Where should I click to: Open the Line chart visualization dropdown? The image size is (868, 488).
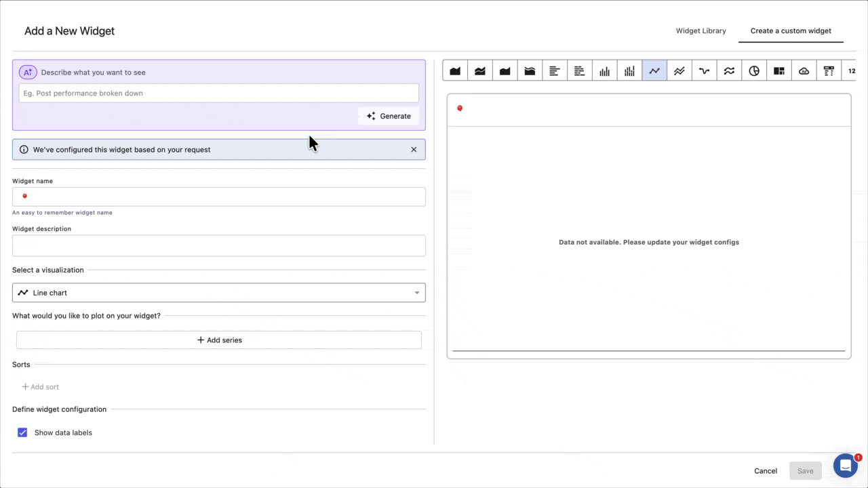(x=218, y=292)
